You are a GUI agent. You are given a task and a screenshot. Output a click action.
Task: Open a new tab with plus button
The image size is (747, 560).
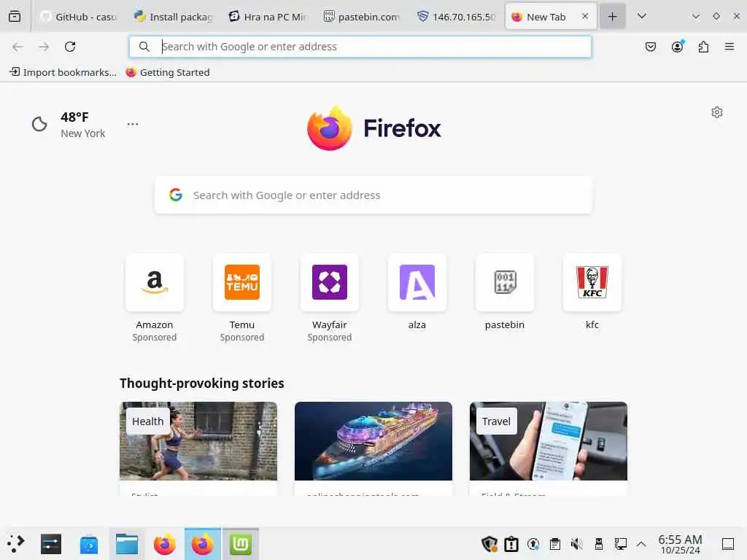[x=613, y=17]
